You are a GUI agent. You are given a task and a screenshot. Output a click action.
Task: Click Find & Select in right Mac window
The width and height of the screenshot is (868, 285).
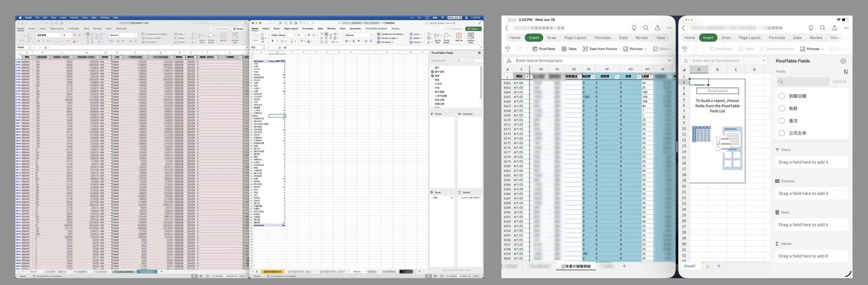click(446, 38)
